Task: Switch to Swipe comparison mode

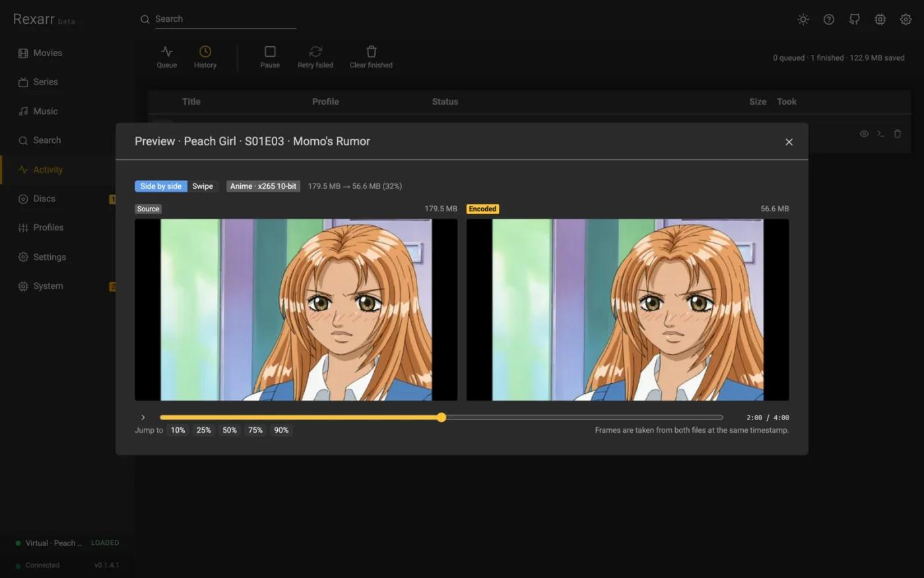Action: click(x=203, y=186)
